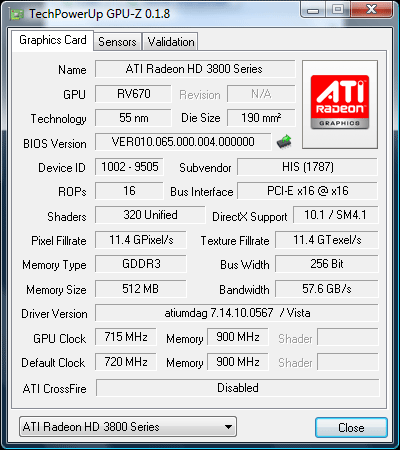This screenshot has height=450, width=400.
Task: Click the Die Size value 190 mm²
Action: pyautogui.click(x=261, y=118)
